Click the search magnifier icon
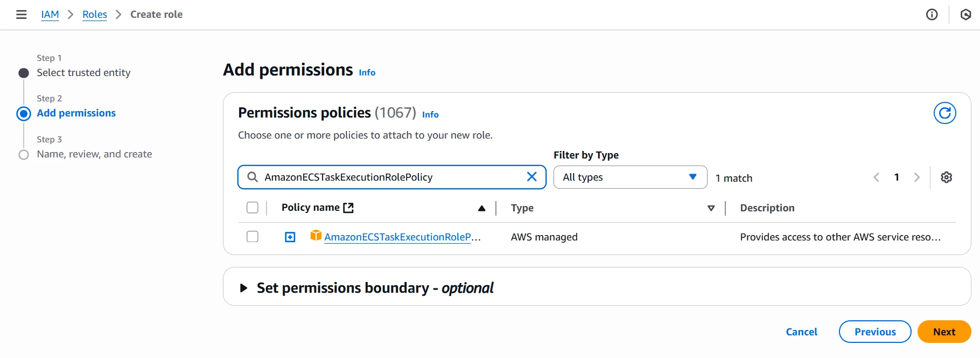980x358 pixels. pos(252,177)
